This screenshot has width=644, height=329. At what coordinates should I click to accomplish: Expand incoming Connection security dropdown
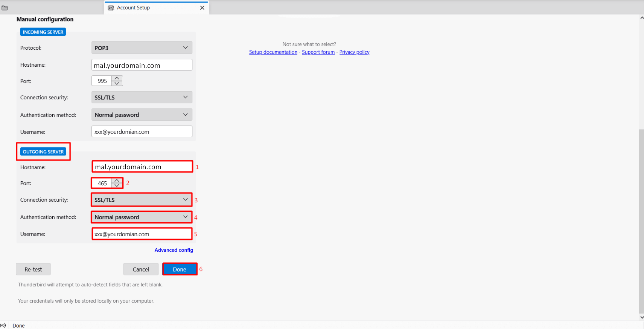[142, 97]
